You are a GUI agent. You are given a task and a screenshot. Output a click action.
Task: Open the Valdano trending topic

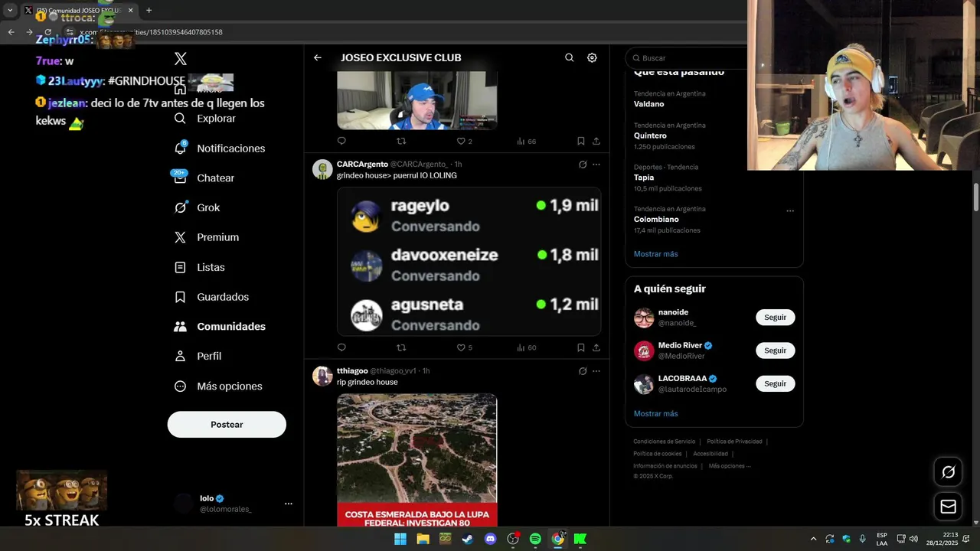649,104
